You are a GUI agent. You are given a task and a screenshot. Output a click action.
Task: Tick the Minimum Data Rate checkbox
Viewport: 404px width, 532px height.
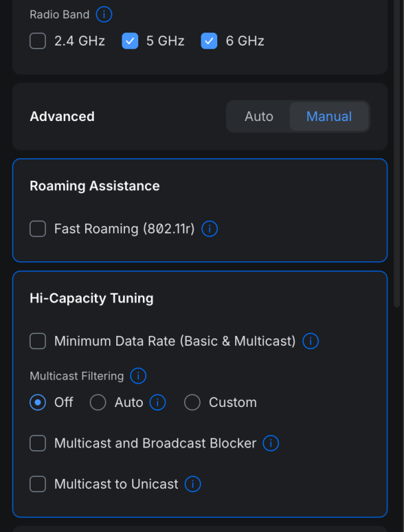click(x=38, y=341)
